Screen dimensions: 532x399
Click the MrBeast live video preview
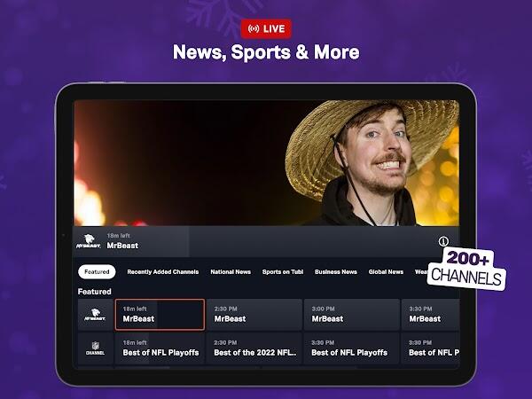click(266, 163)
